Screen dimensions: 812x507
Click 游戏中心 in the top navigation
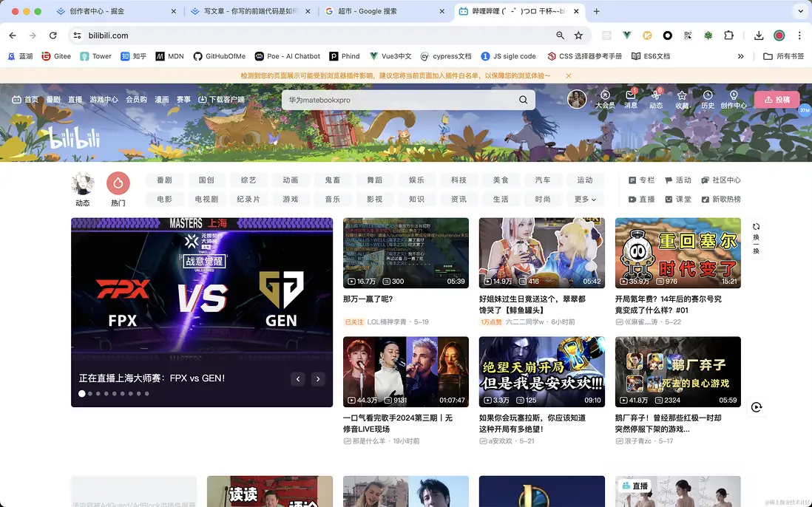pos(104,99)
